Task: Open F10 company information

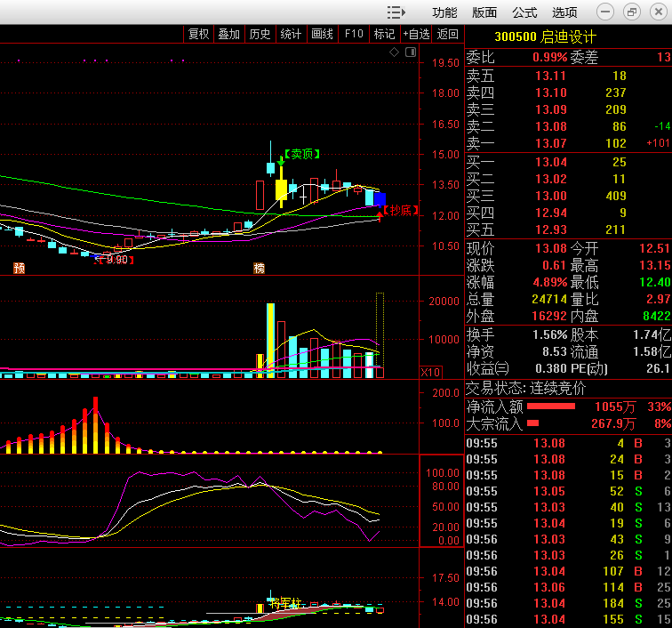Action: (x=354, y=34)
